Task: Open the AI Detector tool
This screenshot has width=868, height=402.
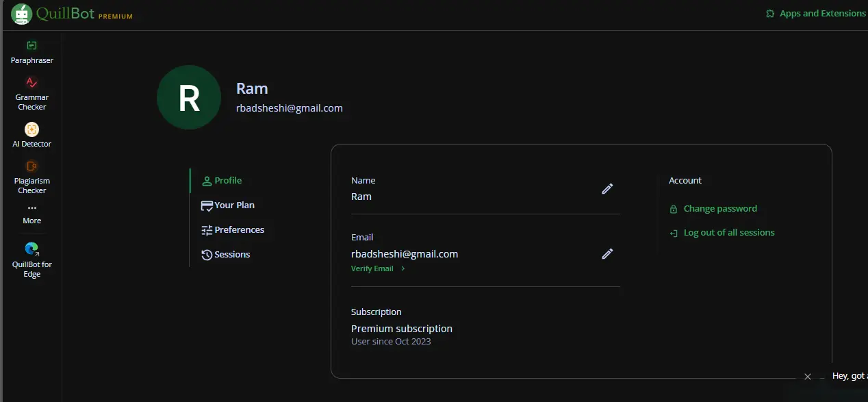Action: click(31, 135)
